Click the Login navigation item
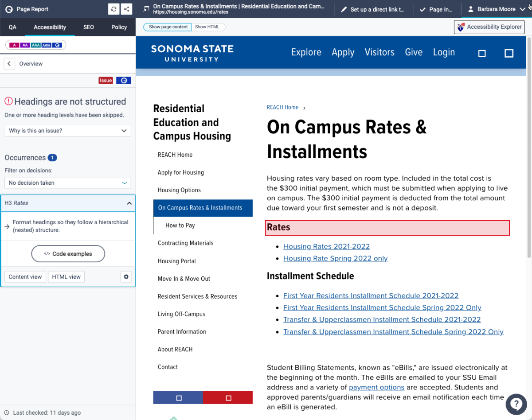Viewport: 532px width, 420px height. click(444, 52)
